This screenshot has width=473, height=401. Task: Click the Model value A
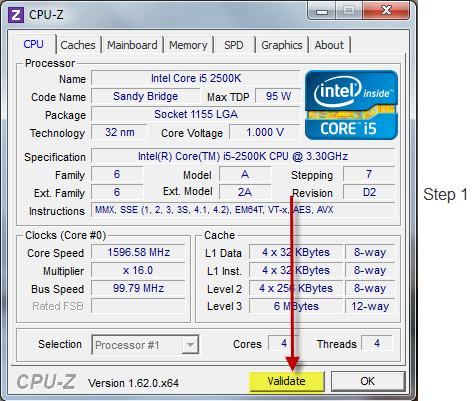(x=245, y=174)
